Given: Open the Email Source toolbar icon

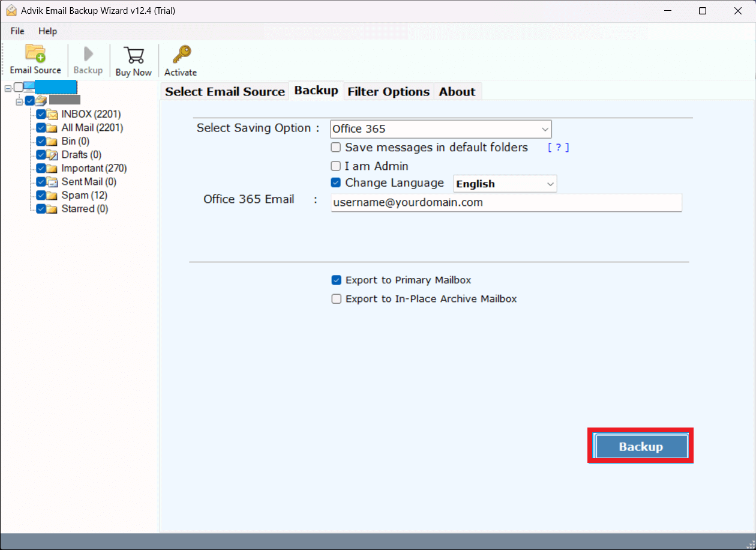Looking at the screenshot, I should [x=35, y=53].
